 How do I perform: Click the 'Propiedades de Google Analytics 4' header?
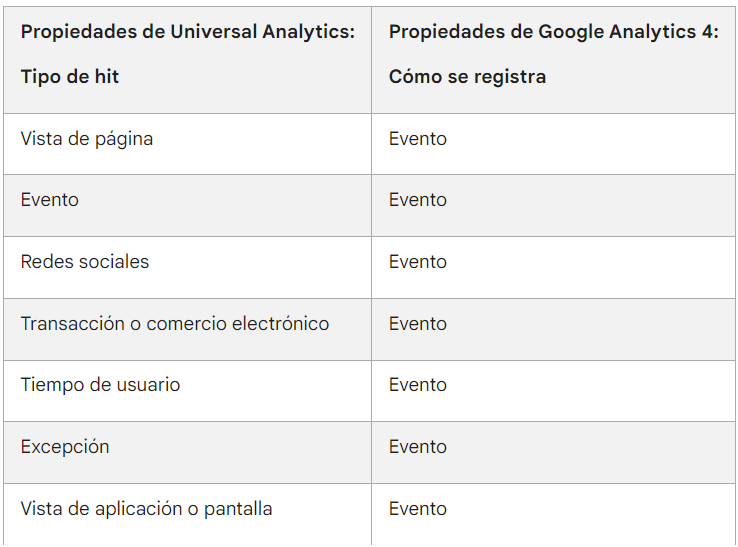[x=554, y=32]
